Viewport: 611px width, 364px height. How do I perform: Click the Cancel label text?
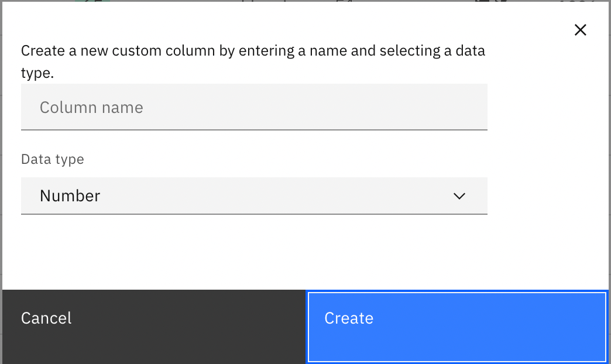(x=46, y=318)
